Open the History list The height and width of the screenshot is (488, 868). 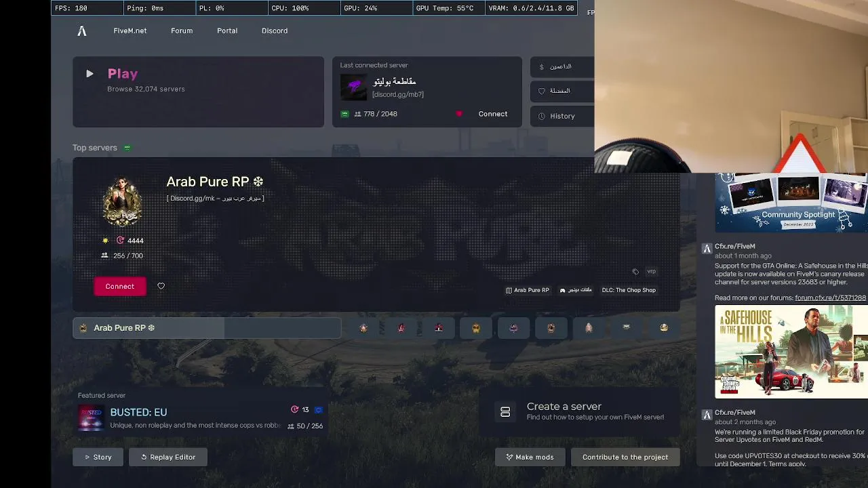562,116
